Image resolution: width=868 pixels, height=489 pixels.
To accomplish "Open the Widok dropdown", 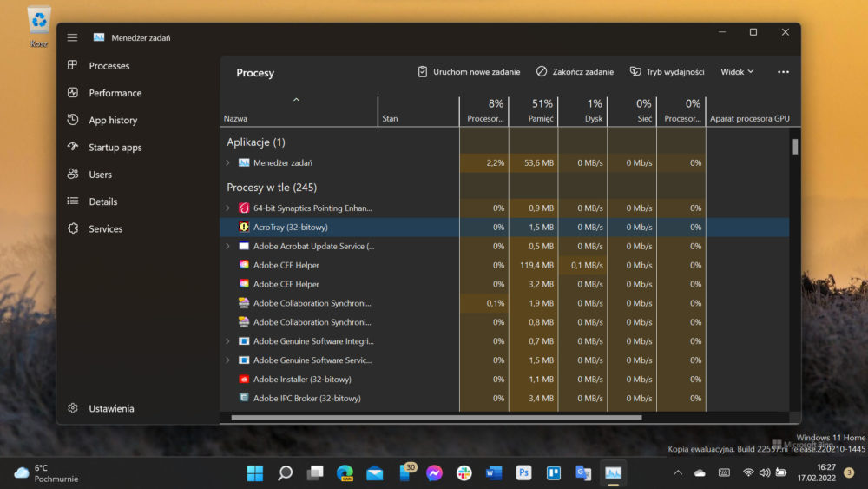I will coord(737,72).
